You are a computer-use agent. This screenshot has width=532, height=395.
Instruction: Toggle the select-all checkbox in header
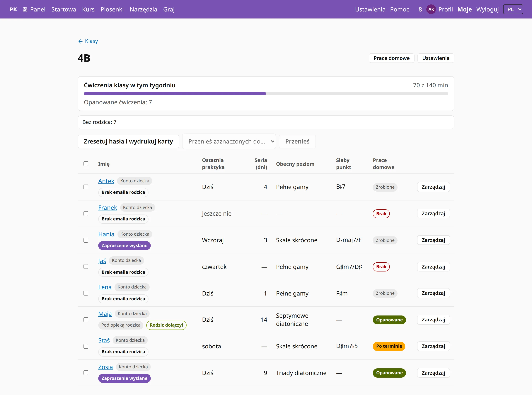tap(86, 164)
